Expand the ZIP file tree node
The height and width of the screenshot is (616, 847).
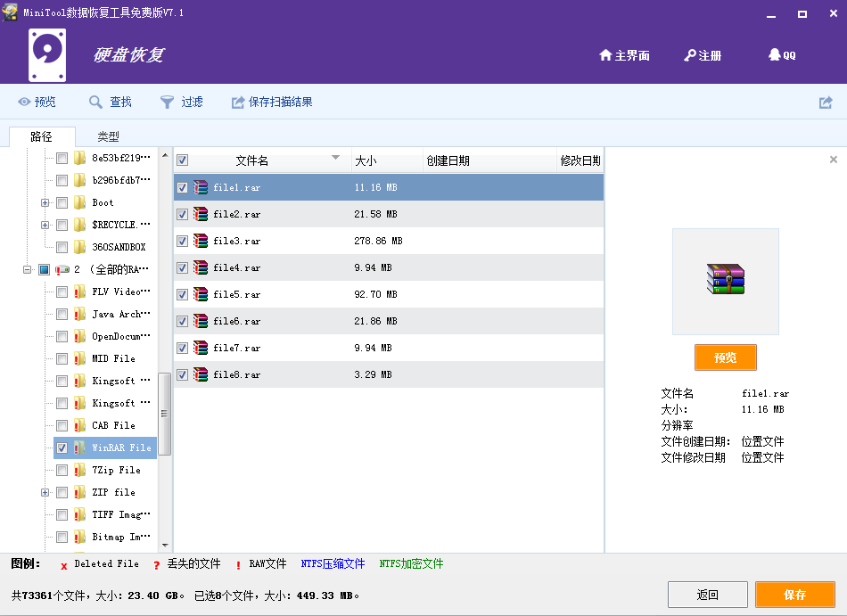pos(45,492)
